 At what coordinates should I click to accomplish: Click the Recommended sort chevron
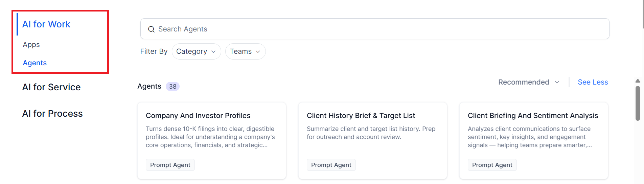click(x=557, y=82)
